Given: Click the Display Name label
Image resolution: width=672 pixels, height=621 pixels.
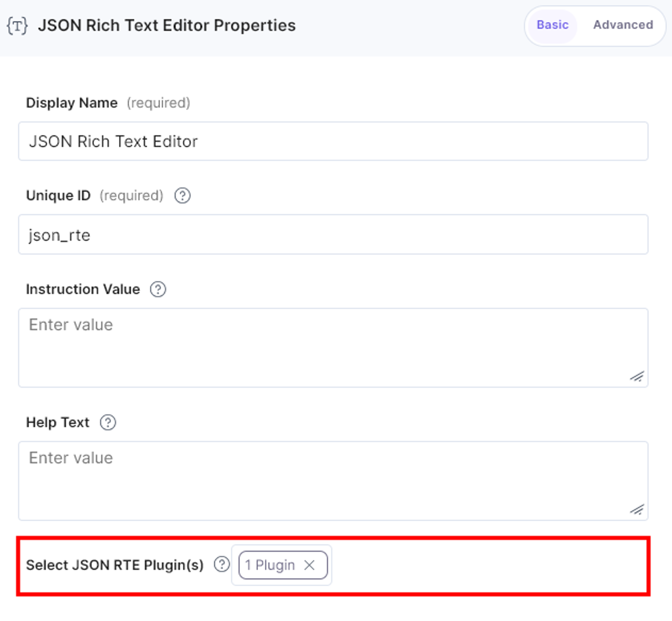Looking at the screenshot, I should click(x=72, y=103).
